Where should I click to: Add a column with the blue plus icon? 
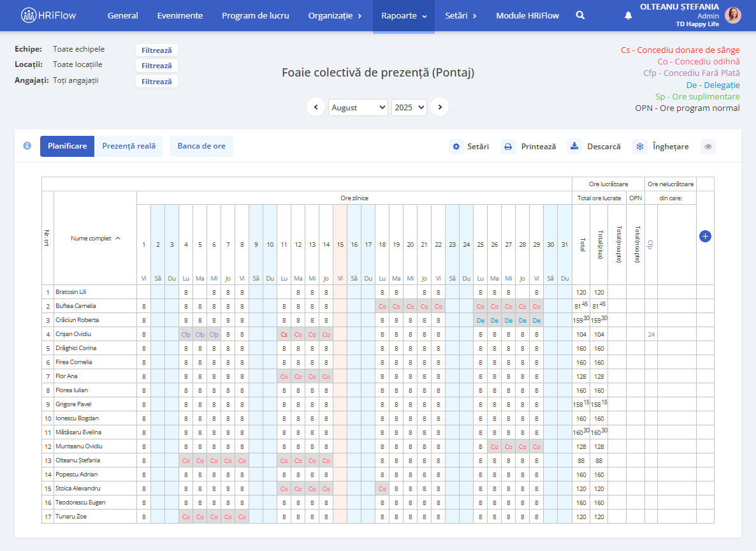click(x=705, y=237)
